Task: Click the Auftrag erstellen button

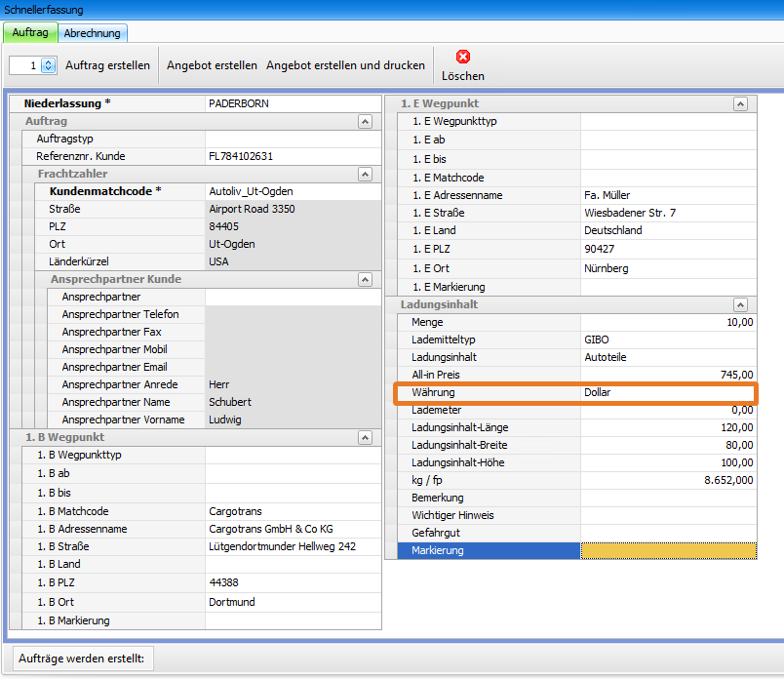Action: [107, 65]
